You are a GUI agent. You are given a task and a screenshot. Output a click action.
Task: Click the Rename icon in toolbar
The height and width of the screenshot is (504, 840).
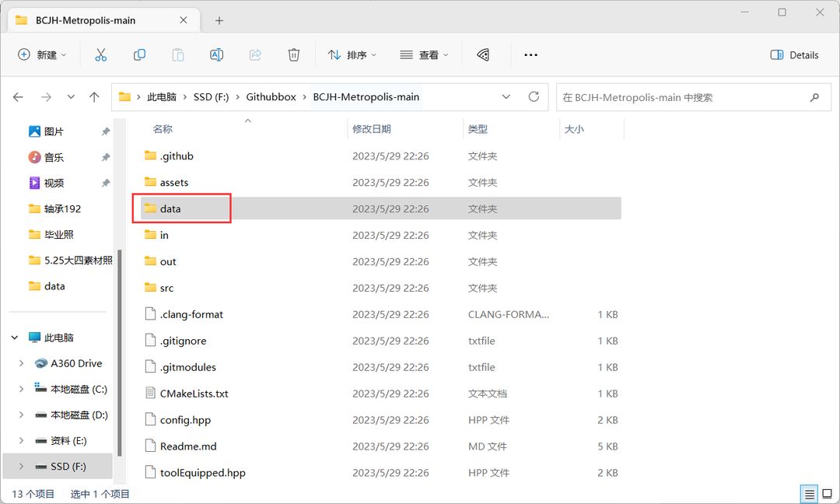216,54
